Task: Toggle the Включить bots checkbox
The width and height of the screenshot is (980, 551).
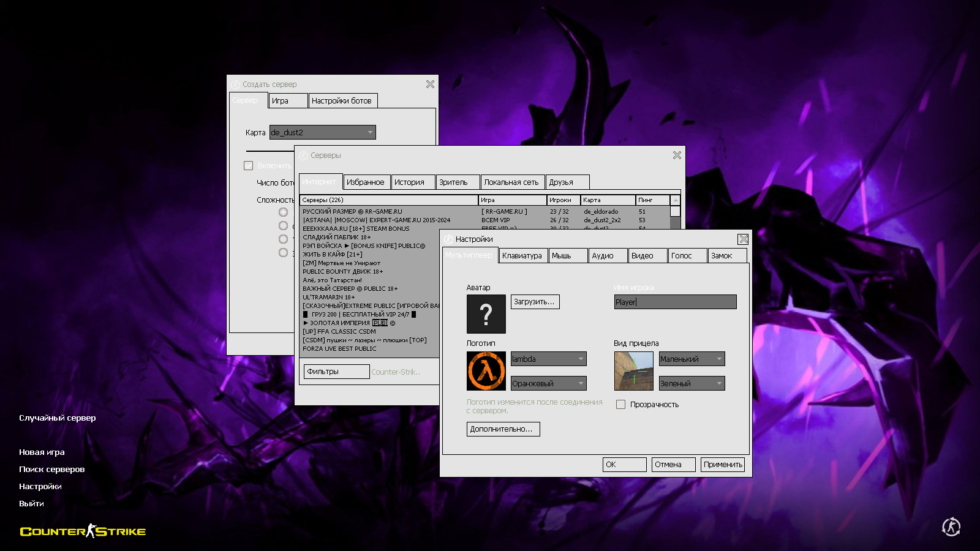Action: pyautogui.click(x=249, y=166)
